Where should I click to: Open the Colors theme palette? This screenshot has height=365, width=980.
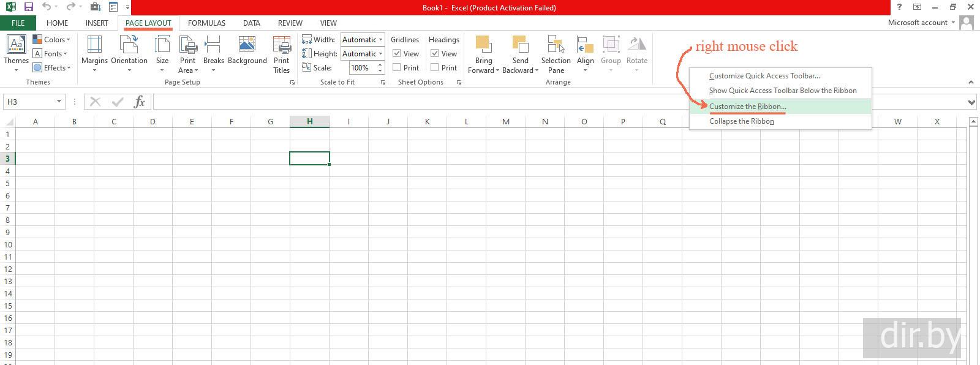51,40
